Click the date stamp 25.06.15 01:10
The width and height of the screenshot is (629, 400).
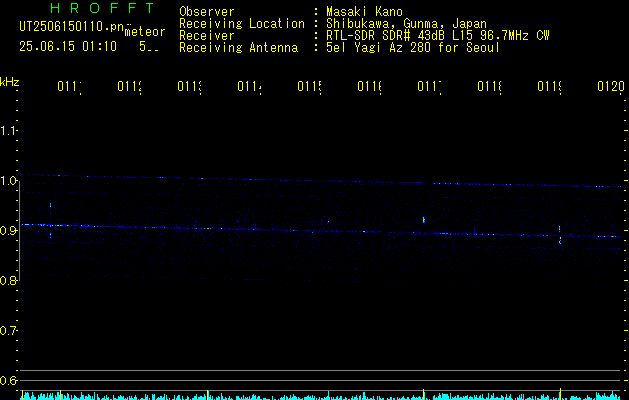point(68,47)
